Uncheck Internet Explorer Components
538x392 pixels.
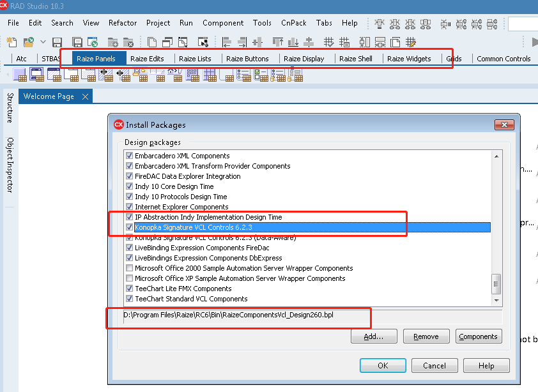click(129, 206)
